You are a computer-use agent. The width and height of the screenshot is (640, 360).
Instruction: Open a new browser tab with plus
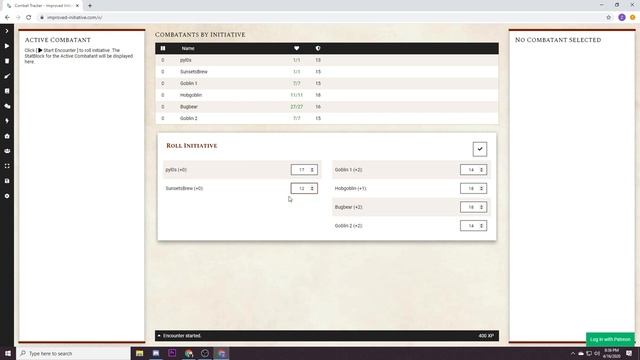click(90, 6)
